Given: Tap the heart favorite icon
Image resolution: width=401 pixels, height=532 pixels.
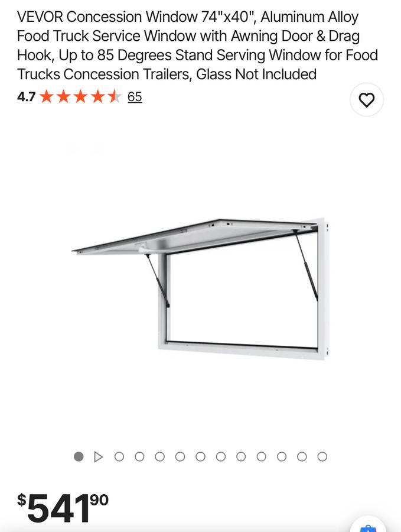Looking at the screenshot, I should [366, 100].
